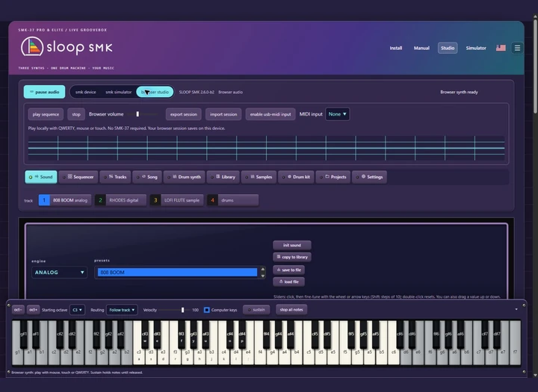Click stop all notes
538x392 pixels.
[291, 310]
